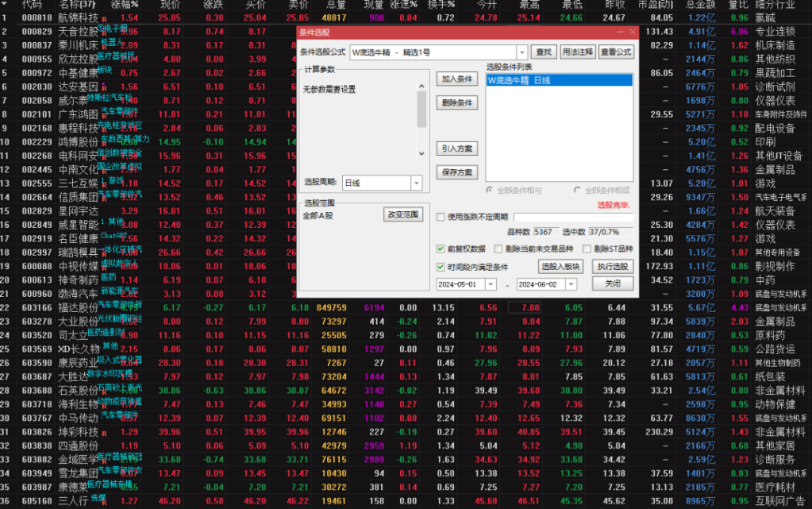812x509 pixels.
Task: Click the 影视制作 industry cell
Action: click(x=775, y=267)
